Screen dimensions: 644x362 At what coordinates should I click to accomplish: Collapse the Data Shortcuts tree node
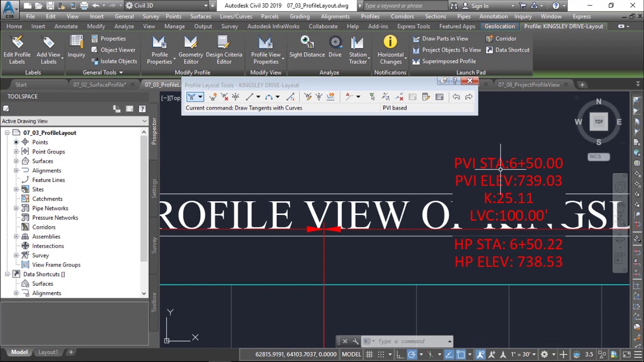tap(7, 275)
